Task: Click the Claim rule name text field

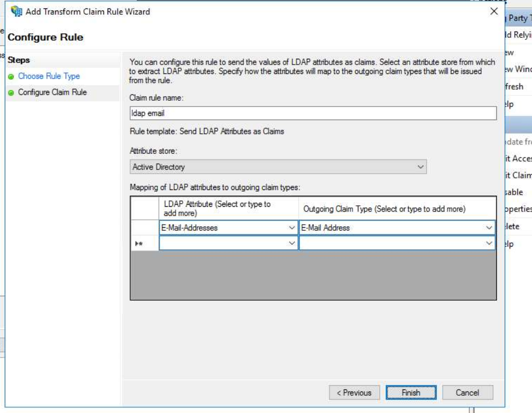Action: (313, 113)
